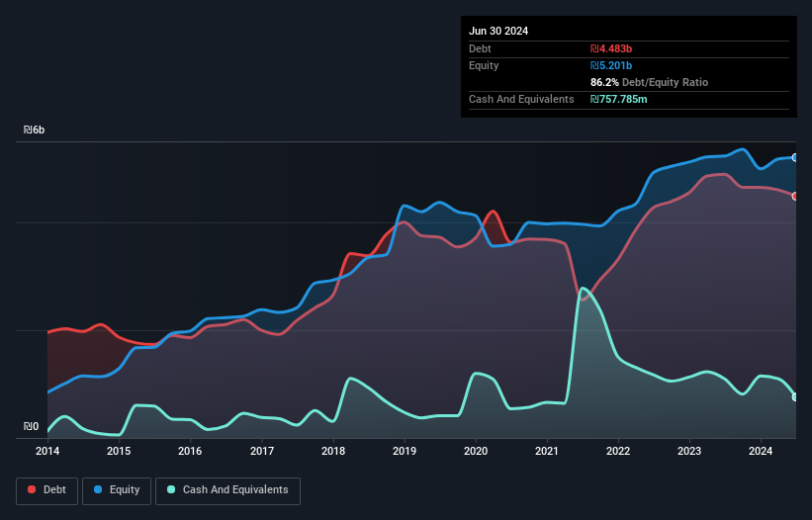
Task: Toggle the Cash And Equivalents legend button
Action: tap(227, 490)
